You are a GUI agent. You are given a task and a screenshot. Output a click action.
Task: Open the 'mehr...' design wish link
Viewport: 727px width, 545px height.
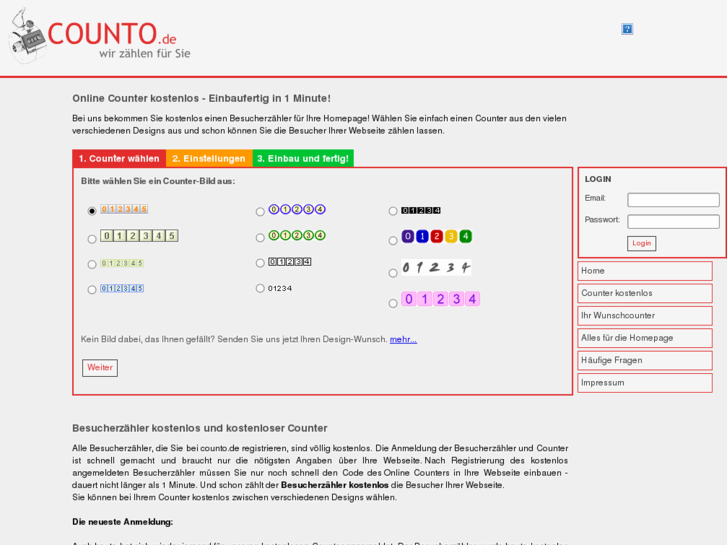[x=403, y=340]
